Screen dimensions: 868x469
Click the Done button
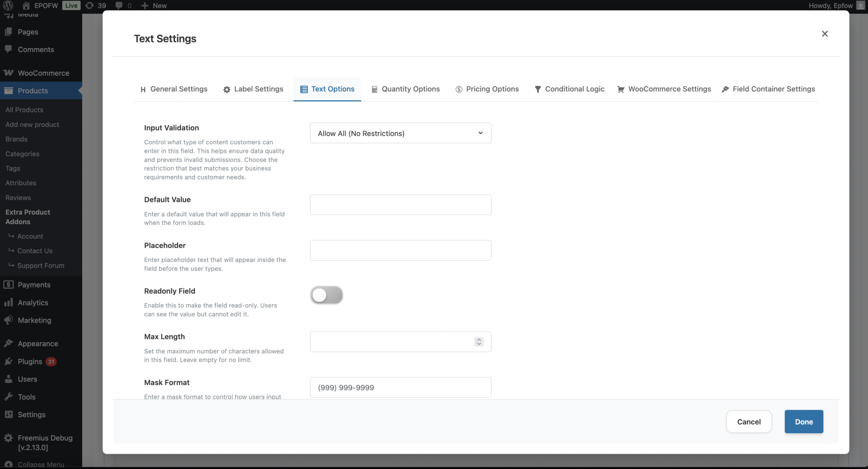(x=804, y=422)
